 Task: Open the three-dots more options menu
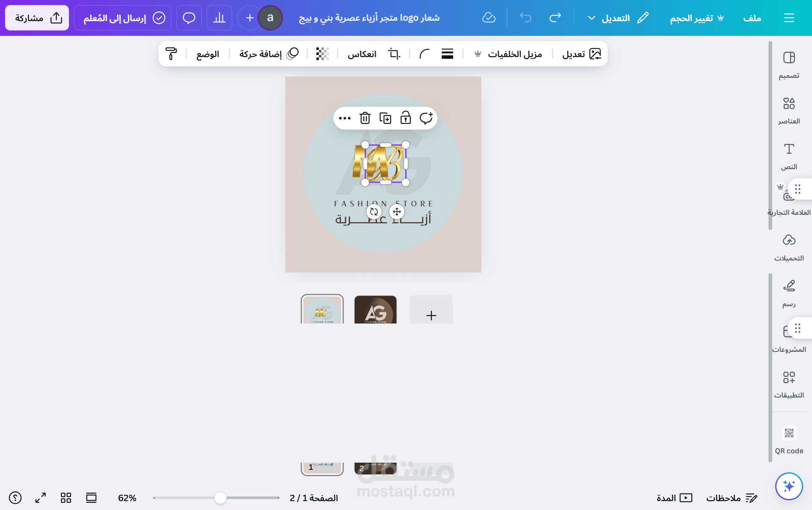(345, 118)
